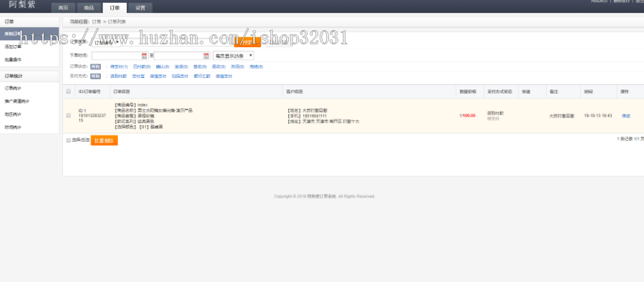Click 修改 link for order ID:1
Viewport: 644px width, 282px height.
click(x=626, y=116)
